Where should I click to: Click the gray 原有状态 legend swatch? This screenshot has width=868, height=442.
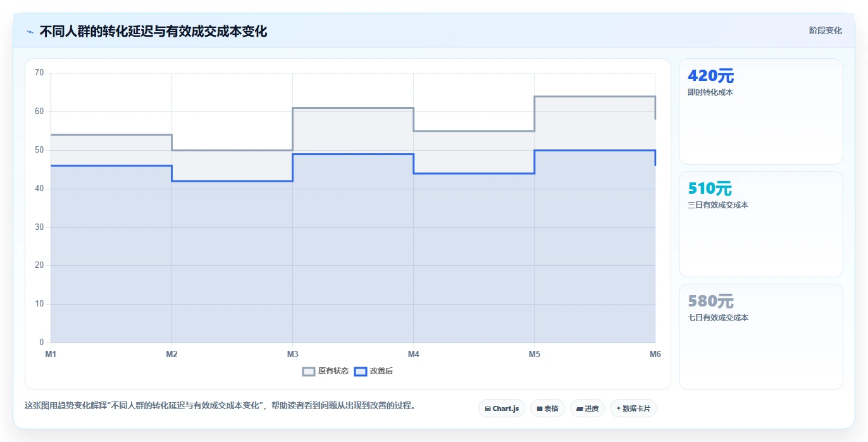309,371
